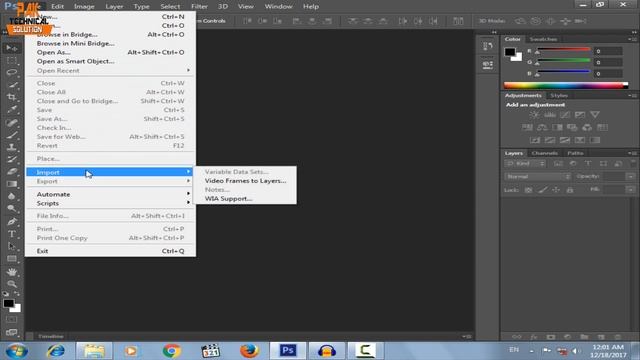The width and height of the screenshot is (640, 360).
Task: Select the Dodge tool
Action: (11, 209)
